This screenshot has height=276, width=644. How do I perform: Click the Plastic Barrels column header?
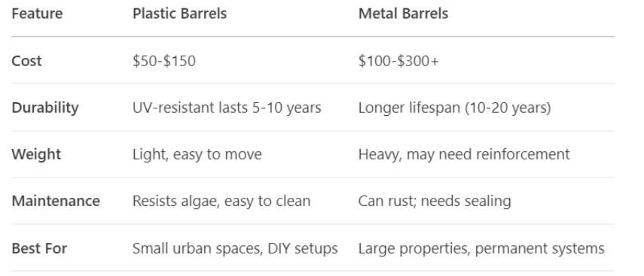[x=179, y=14]
